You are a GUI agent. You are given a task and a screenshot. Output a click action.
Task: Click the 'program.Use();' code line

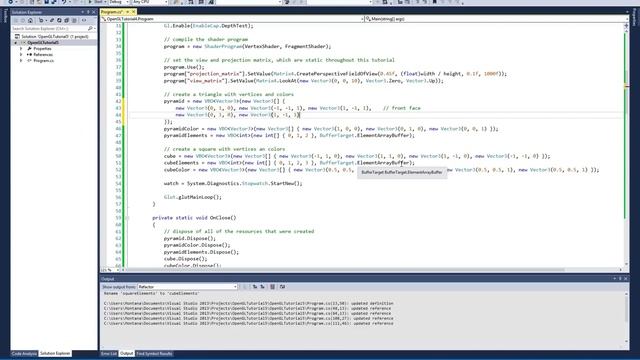click(x=184, y=67)
